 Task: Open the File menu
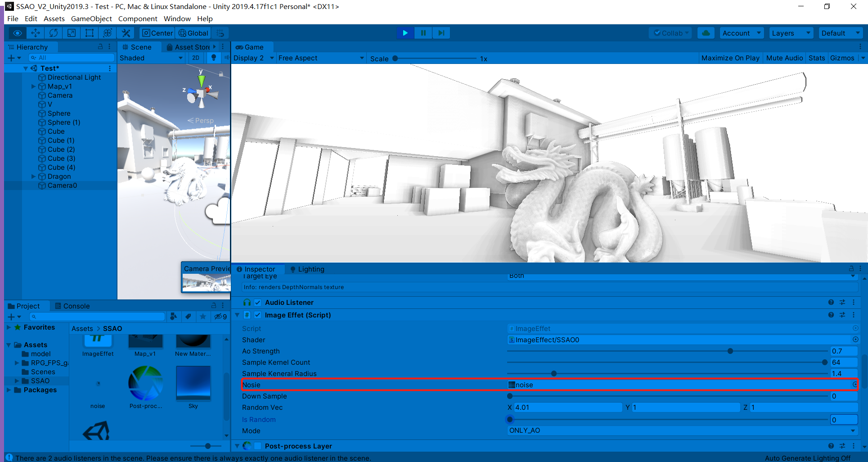(13, 18)
